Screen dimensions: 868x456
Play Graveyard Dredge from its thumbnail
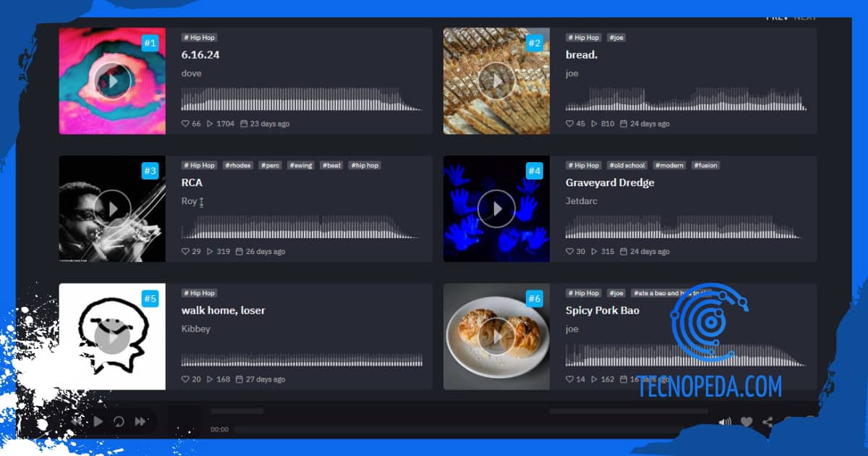[497, 208]
